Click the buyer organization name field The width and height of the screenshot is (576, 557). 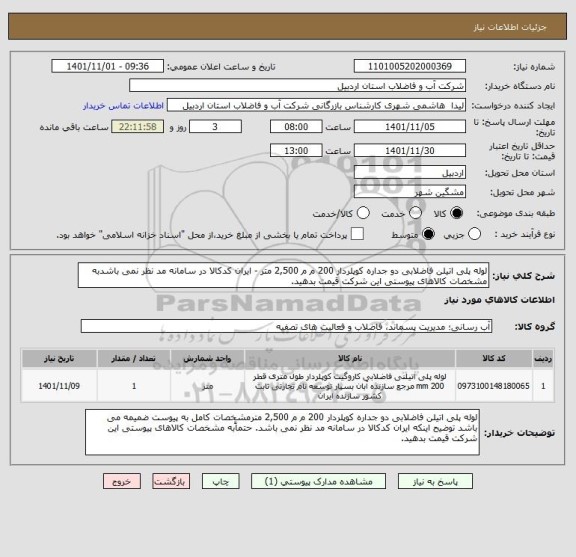tap(298, 86)
